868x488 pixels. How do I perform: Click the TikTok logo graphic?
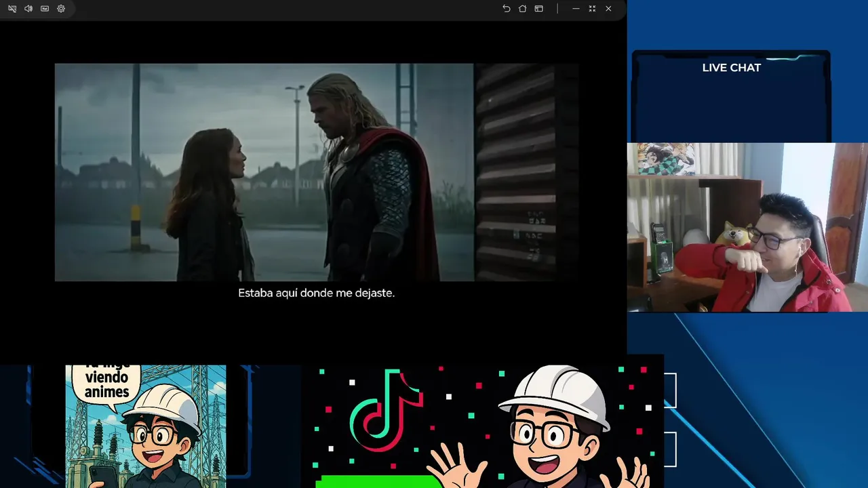pos(386,411)
